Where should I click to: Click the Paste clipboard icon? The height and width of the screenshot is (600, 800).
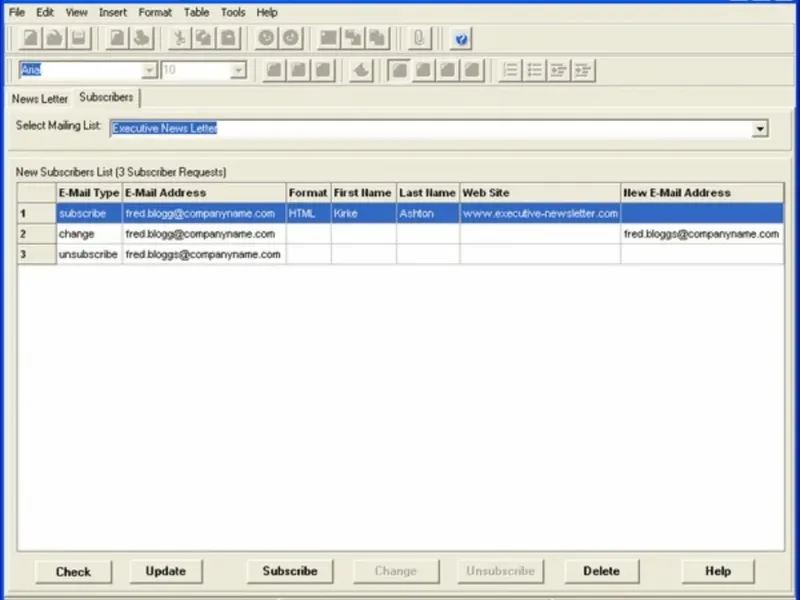click(x=229, y=38)
